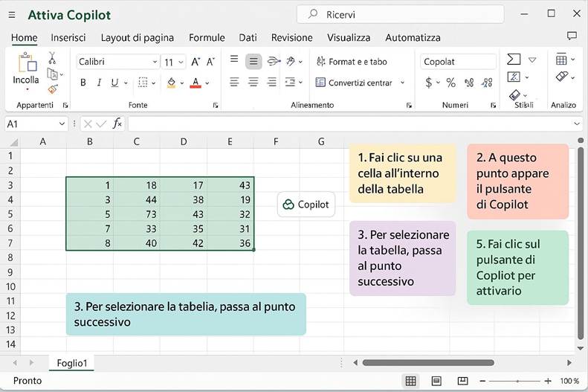Click the Ricervi search box

(400, 14)
